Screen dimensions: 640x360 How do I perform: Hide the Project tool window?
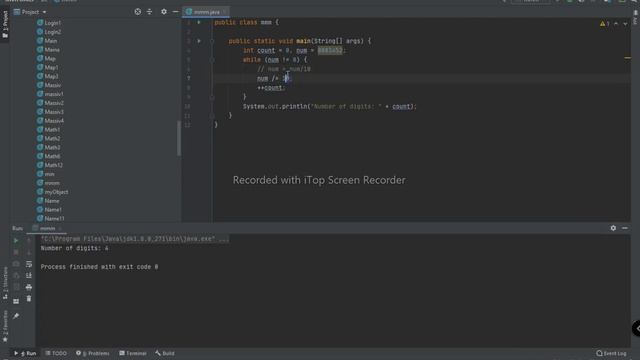tap(176, 12)
